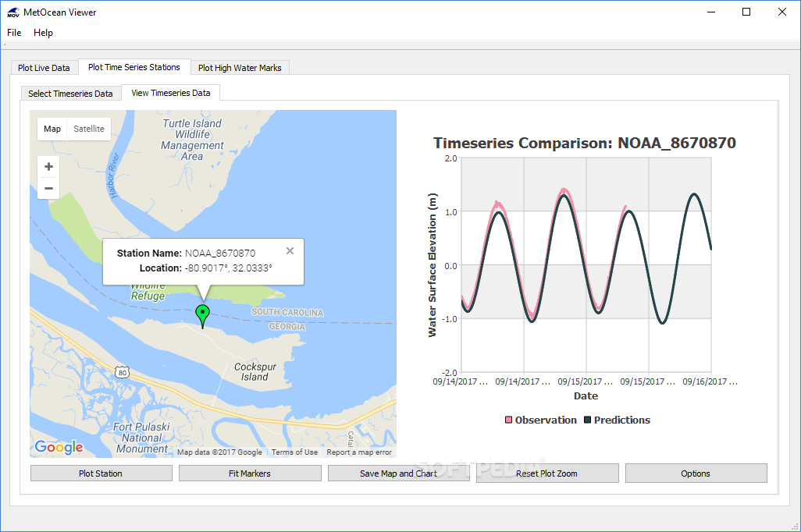
Task: Click the US 80 highway shield
Action: [x=122, y=372]
